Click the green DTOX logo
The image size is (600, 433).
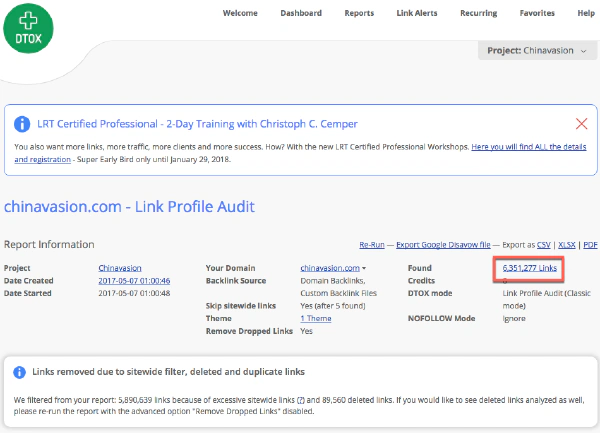click(x=28, y=28)
